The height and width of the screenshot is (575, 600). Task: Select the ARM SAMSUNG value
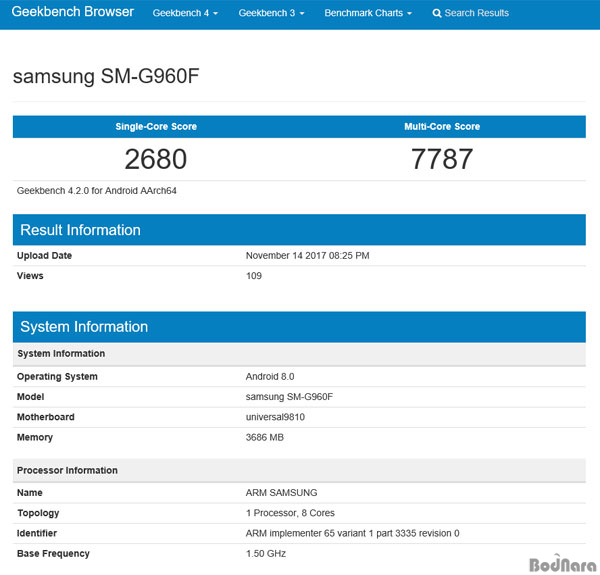(281, 493)
